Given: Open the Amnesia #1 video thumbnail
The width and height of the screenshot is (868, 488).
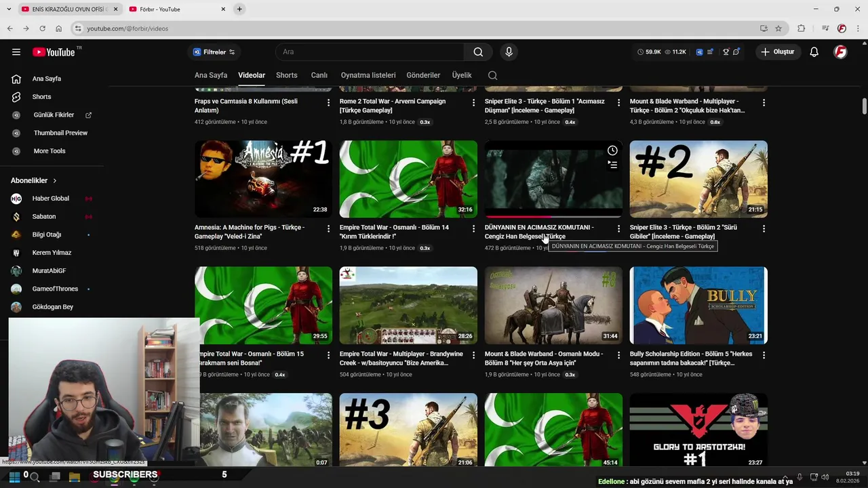Looking at the screenshot, I should click(263, 179).
